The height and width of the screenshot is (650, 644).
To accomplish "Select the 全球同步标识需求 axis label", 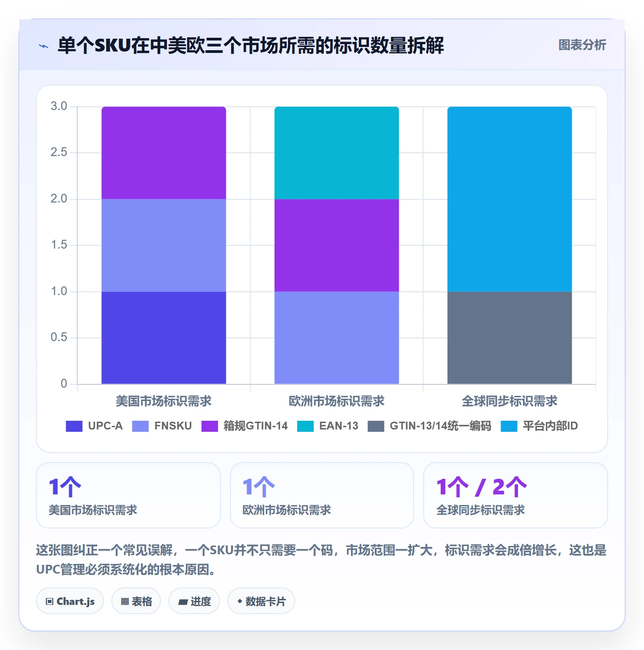I will point(510,401).
